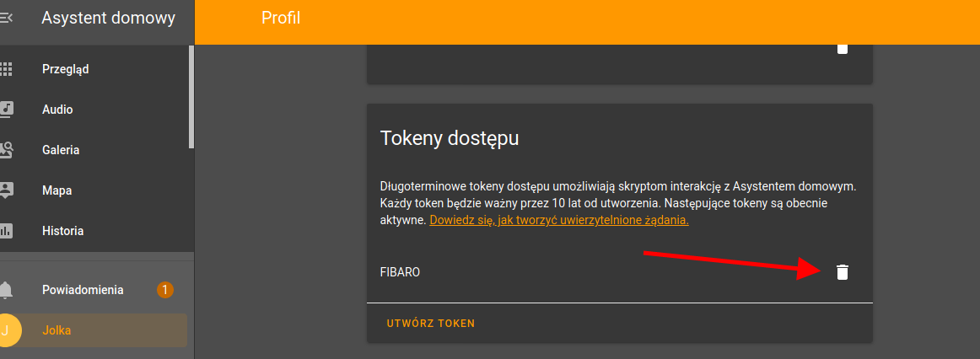This screenshot has height=359, width=980.
Task: Click the Mapa location icon
Action: [6, 190]
